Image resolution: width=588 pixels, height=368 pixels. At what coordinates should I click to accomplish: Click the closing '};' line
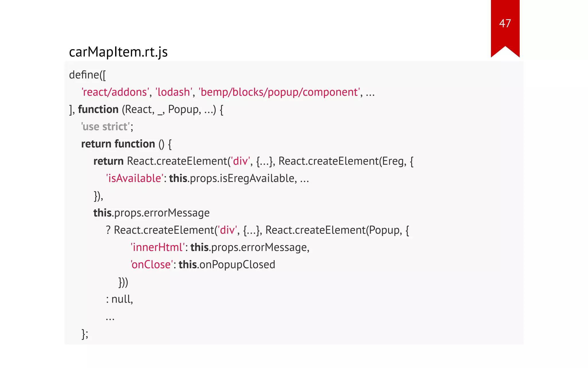[85, 334]
